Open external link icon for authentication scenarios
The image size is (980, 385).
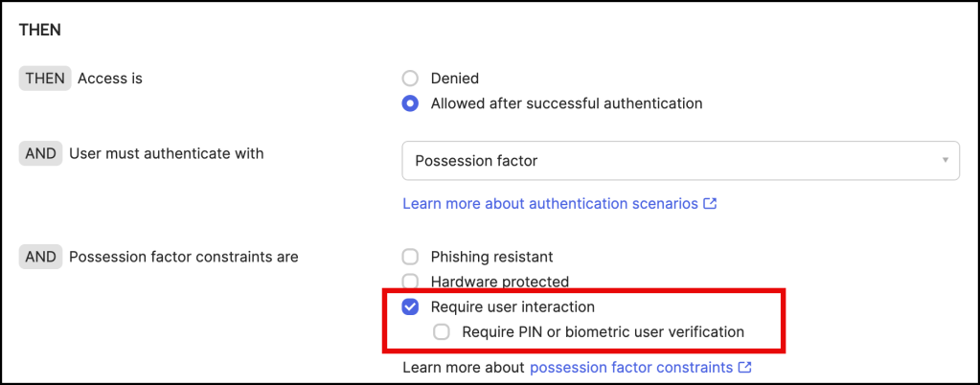(710, 204)
